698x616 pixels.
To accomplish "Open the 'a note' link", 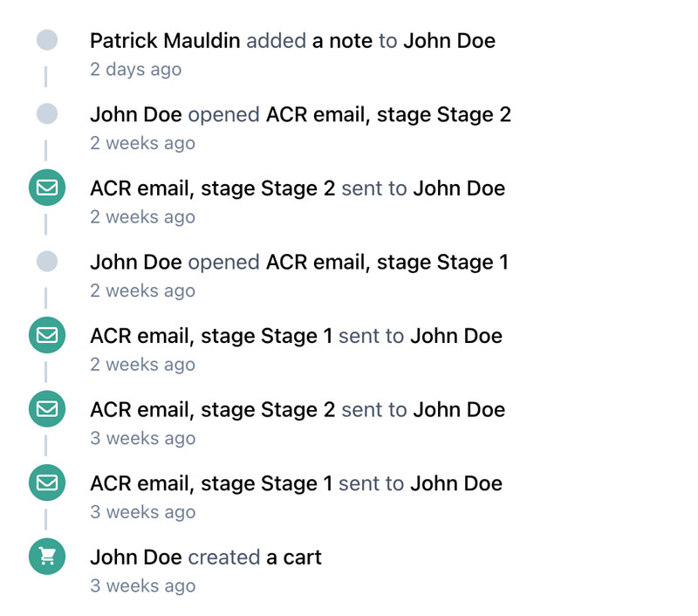I will pos(342,40).
